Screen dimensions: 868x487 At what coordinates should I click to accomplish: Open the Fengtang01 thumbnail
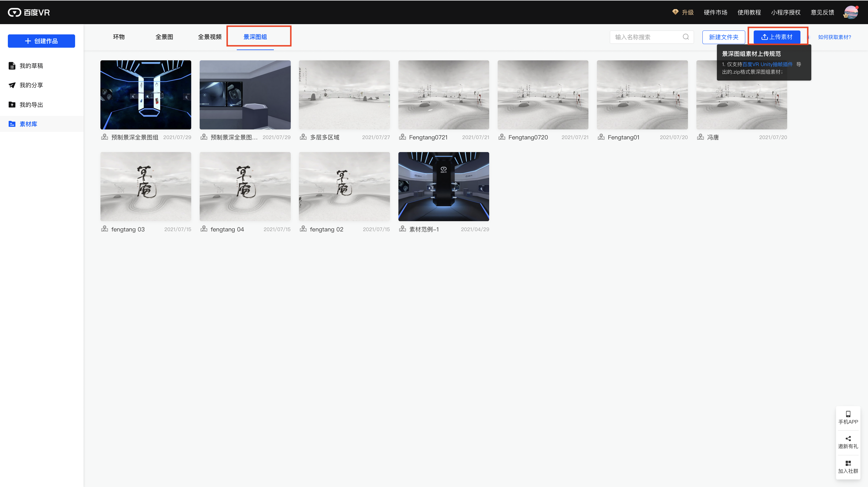tap(642, 95)
